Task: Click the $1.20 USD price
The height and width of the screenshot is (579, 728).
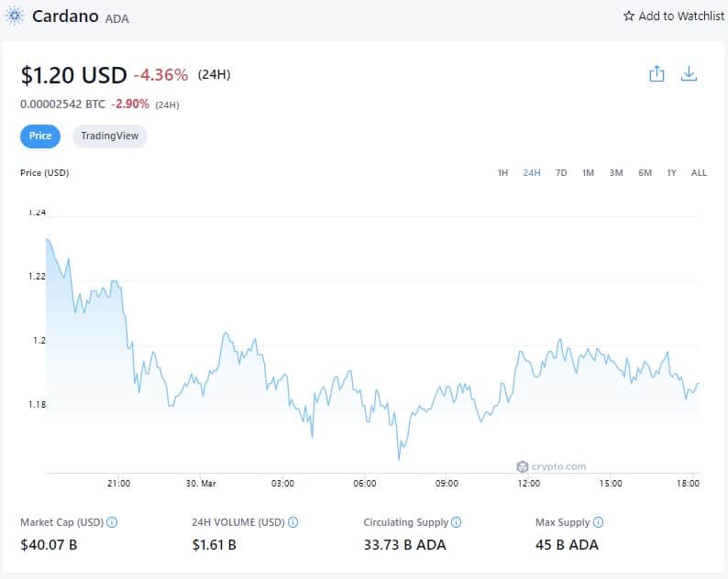Action: tap(73, 75)
